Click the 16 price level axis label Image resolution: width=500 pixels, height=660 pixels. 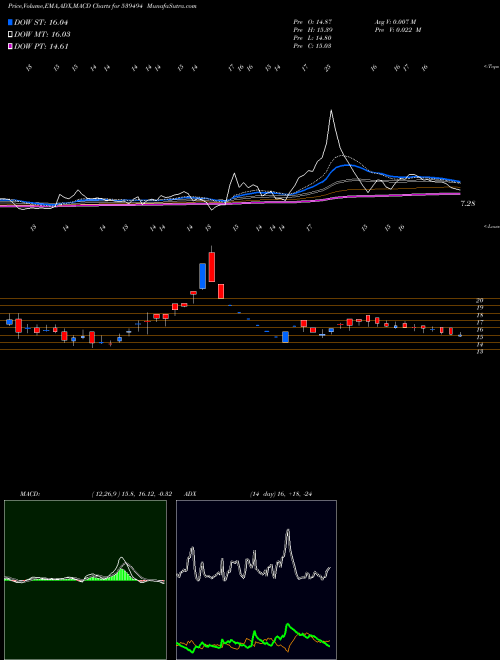point(479,330)
